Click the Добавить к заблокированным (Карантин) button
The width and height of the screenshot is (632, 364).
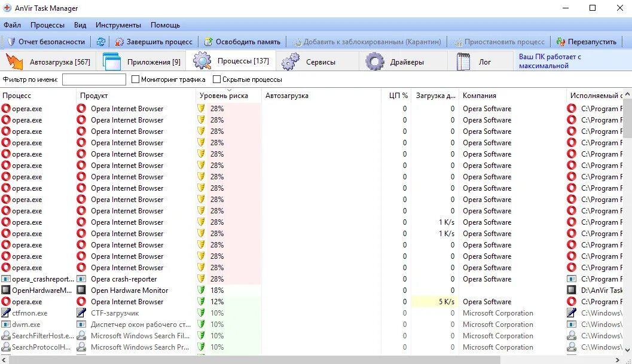point(367,41)
